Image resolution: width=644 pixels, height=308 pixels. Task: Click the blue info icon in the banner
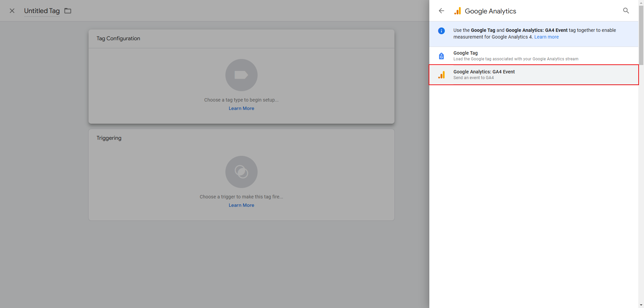(441, 31)
